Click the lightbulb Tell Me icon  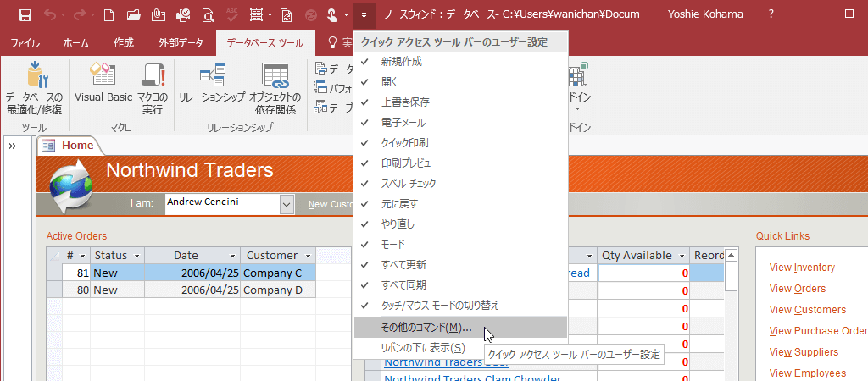point(332,42)
